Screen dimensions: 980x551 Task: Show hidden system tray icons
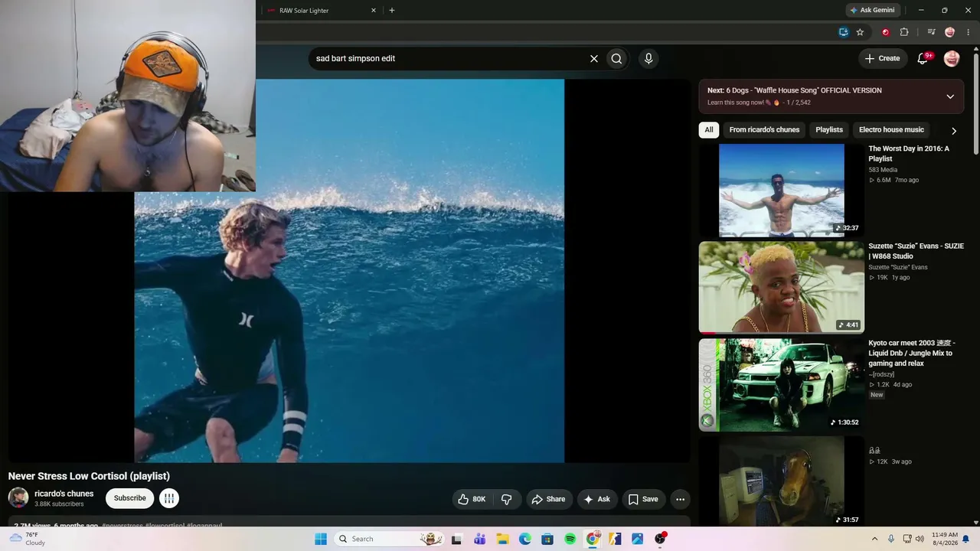874,539
